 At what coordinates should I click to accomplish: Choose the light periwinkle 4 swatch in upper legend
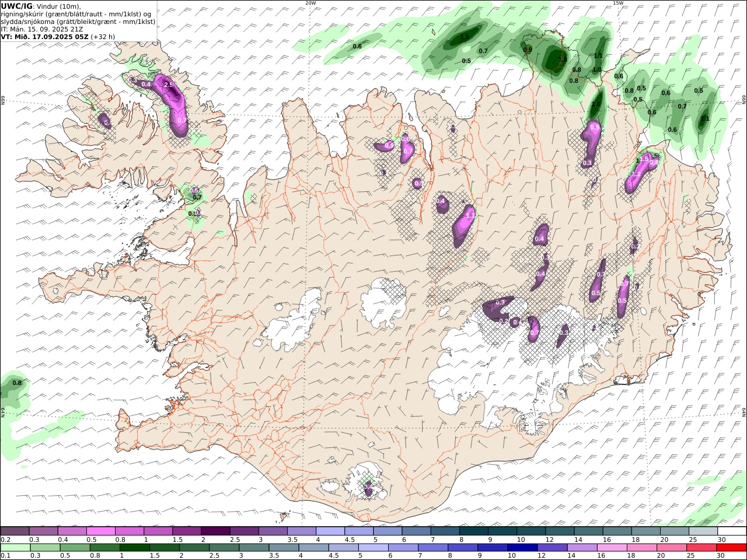330,531
